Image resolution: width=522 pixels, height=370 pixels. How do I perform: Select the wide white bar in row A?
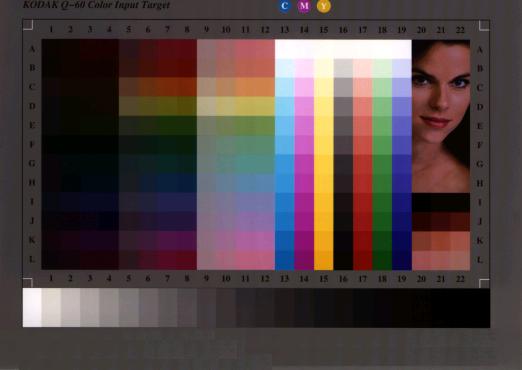(343, 49)
